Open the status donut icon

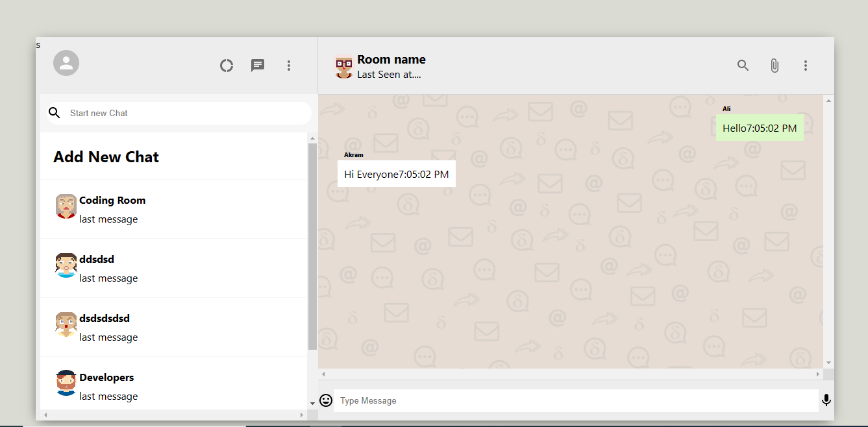[227, 66]
